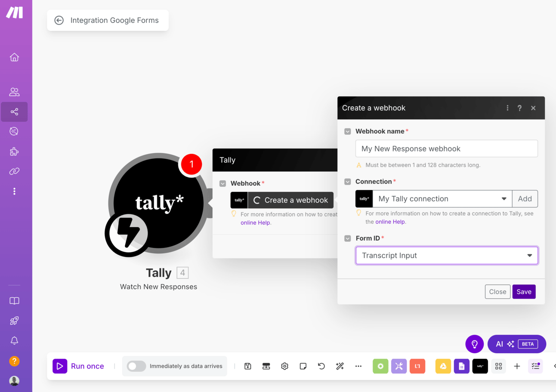Add a favorite with the plus icon
This screenshot has width=556, height=392.
517,366
